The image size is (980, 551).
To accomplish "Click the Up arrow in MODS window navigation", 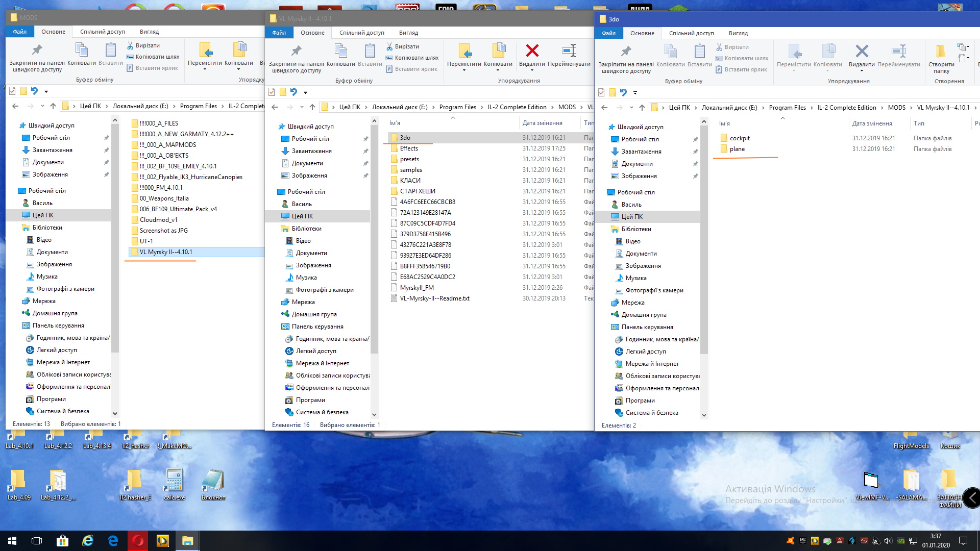I will (x=53, y=106).
